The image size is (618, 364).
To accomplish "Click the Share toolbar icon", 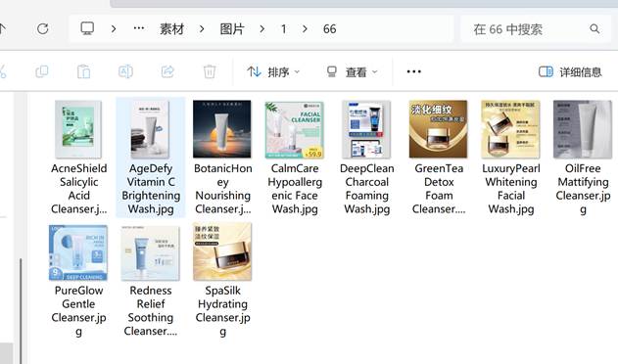I will [x=167, y=71].
